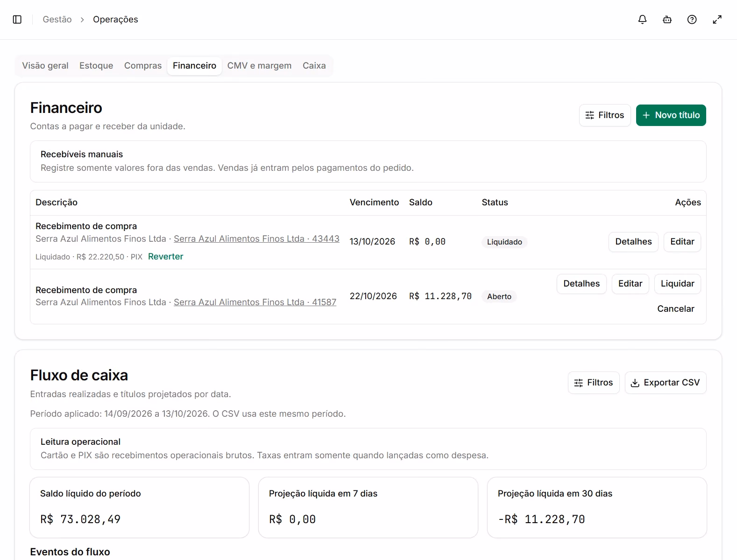
Task: Switch to the CMV e margem tab
Action: tap(259, 66)
